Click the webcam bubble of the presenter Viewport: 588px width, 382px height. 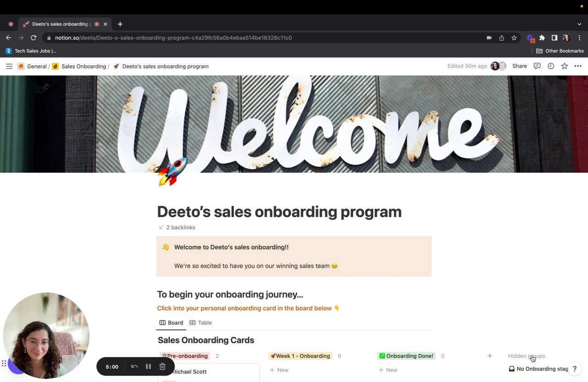pos(46,336)
